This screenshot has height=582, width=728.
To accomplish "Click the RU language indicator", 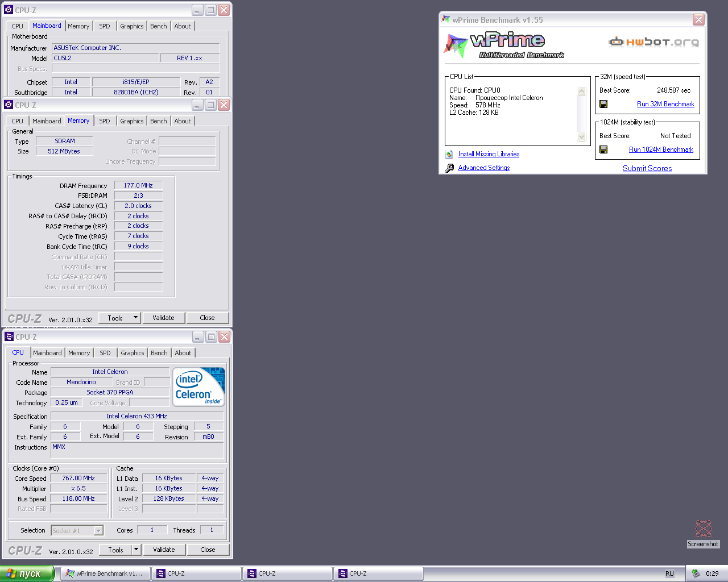I will click(669, 573).
